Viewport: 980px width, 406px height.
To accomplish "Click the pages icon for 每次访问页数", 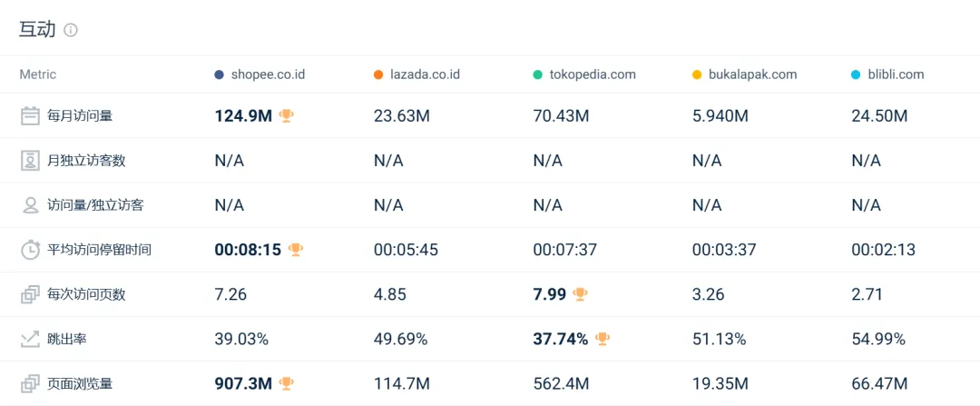I will pyautogui.click(x=31, y=294).
